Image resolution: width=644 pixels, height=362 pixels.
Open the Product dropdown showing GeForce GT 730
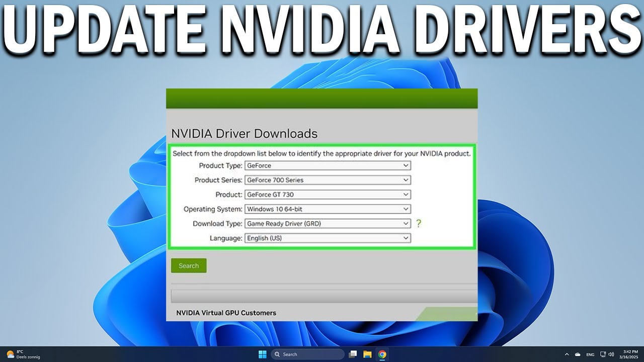328,195
